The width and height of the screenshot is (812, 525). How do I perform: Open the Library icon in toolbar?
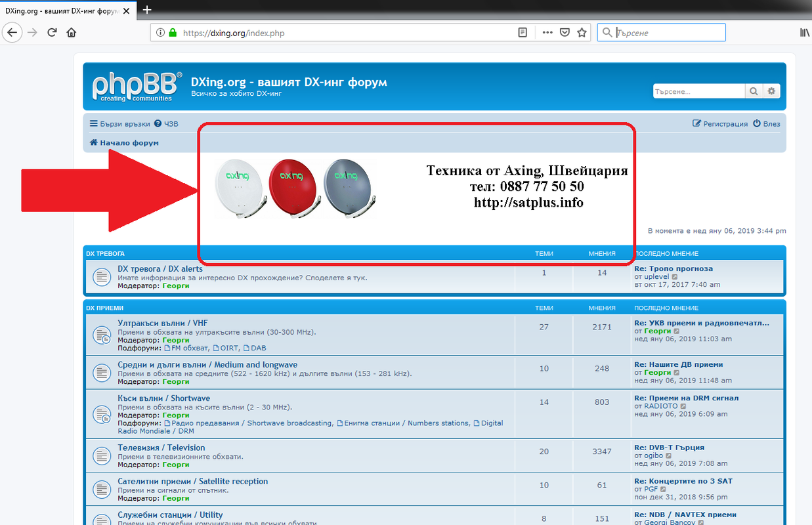(804, 32)
